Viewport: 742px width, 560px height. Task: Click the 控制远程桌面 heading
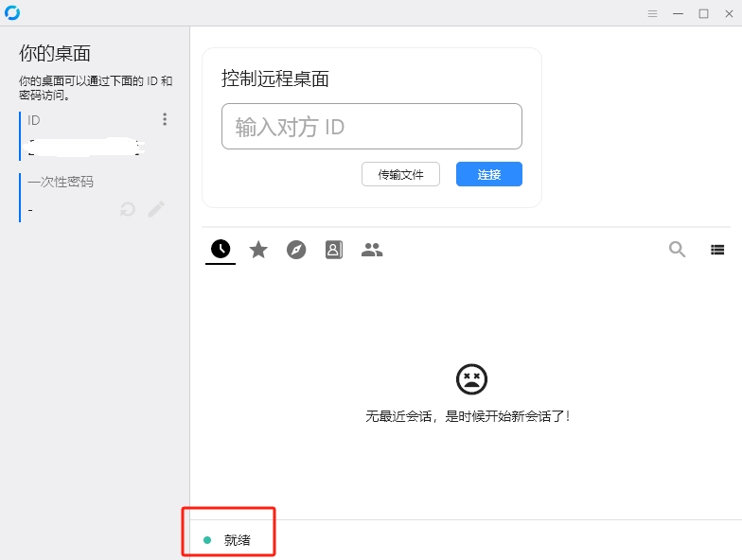coord(274,79)
